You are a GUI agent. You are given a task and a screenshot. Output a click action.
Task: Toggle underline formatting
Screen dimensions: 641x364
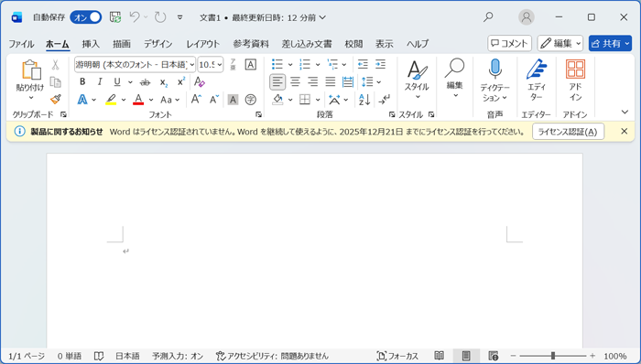coord(117,82)
